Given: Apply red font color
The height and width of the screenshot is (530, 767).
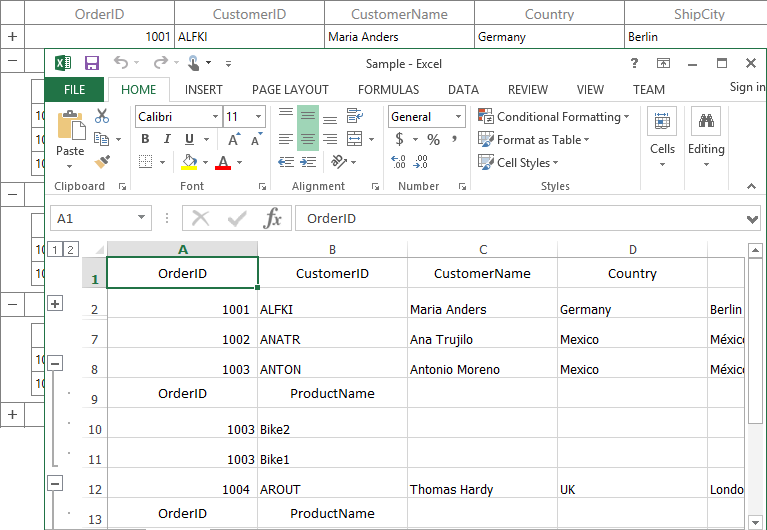Looking at the screenshot, I should [x=223, y=162].
